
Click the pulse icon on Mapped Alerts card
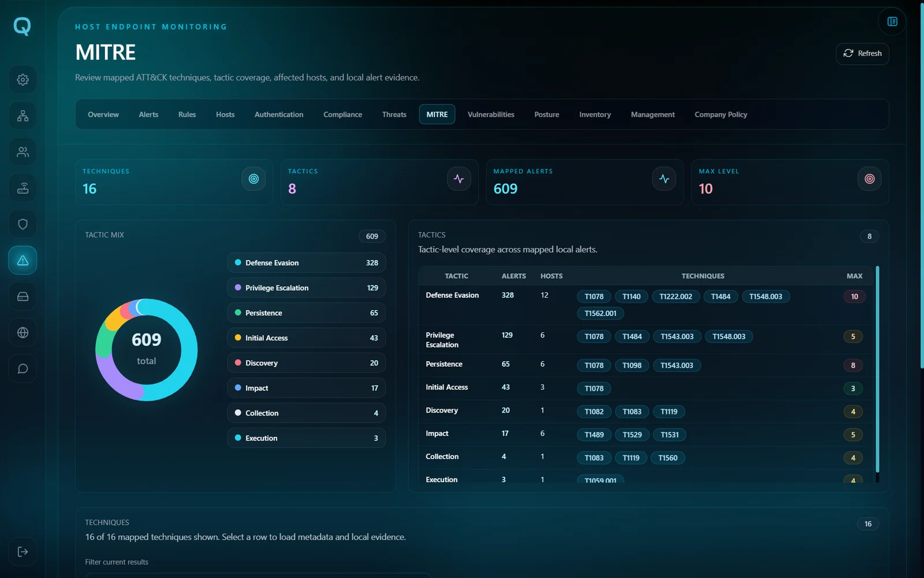point(664,179)
